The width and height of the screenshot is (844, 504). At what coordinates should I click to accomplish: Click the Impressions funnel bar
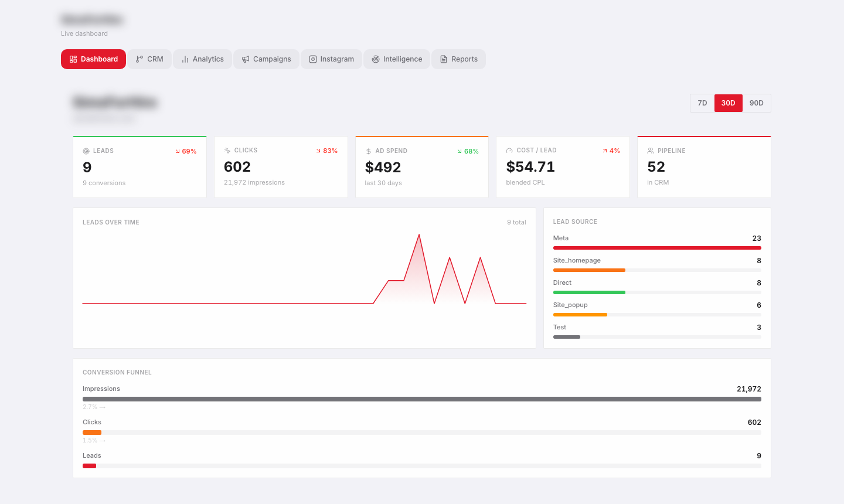[x=422, y=399]
